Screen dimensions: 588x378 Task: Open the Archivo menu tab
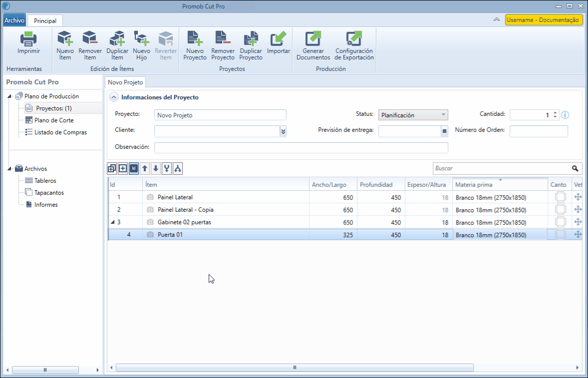pos(14,20)
